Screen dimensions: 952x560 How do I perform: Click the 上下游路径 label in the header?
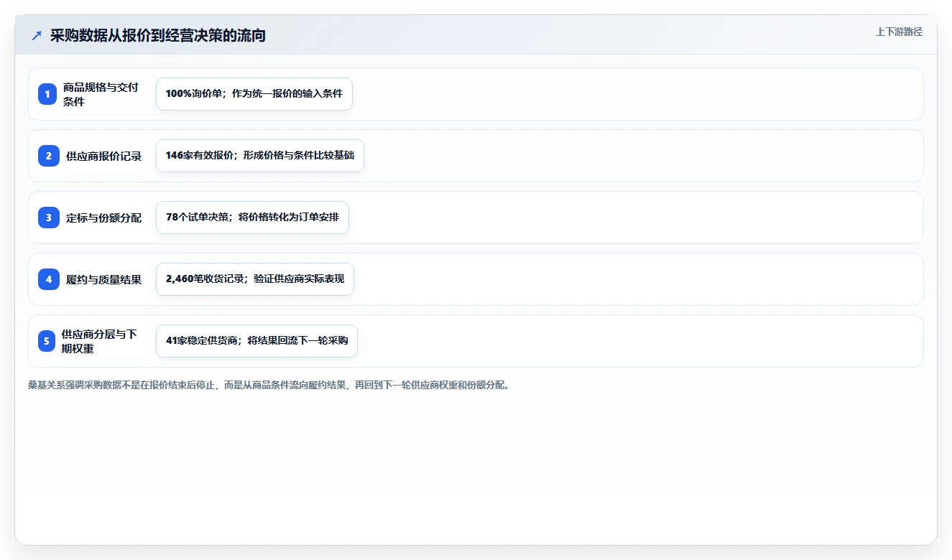pos(899,32)
